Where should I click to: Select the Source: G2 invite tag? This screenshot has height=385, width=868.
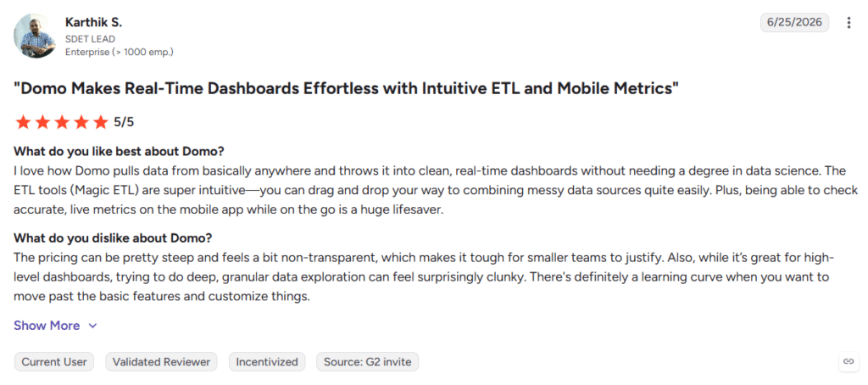[368, 362]
